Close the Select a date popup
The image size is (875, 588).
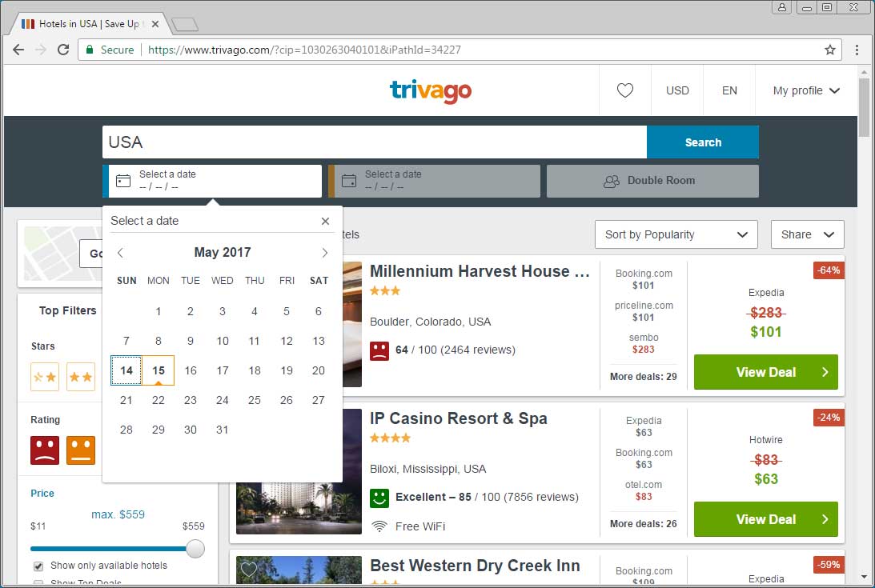click(325, 221)
